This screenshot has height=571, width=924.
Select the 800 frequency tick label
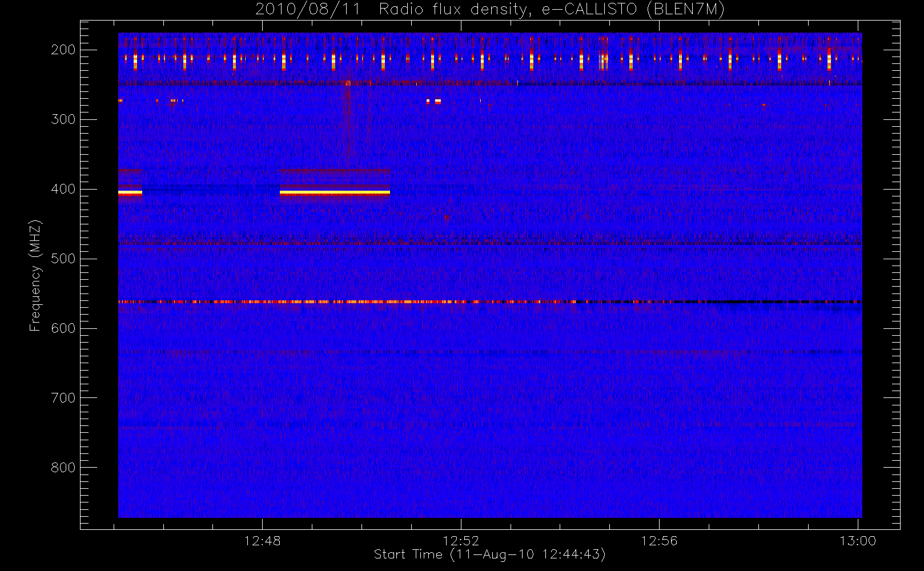click(63, 468)
